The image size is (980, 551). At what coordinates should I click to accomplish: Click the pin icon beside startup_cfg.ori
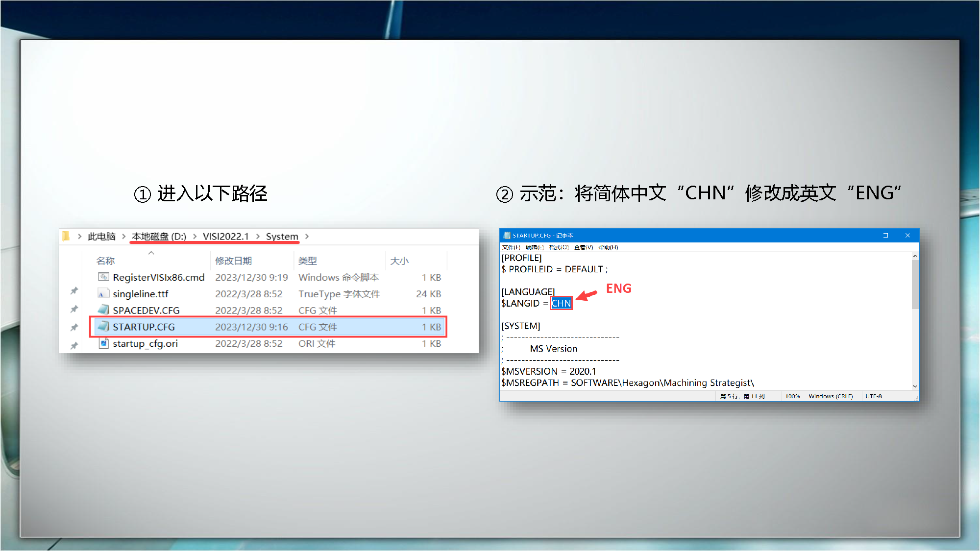coord(74,346)
